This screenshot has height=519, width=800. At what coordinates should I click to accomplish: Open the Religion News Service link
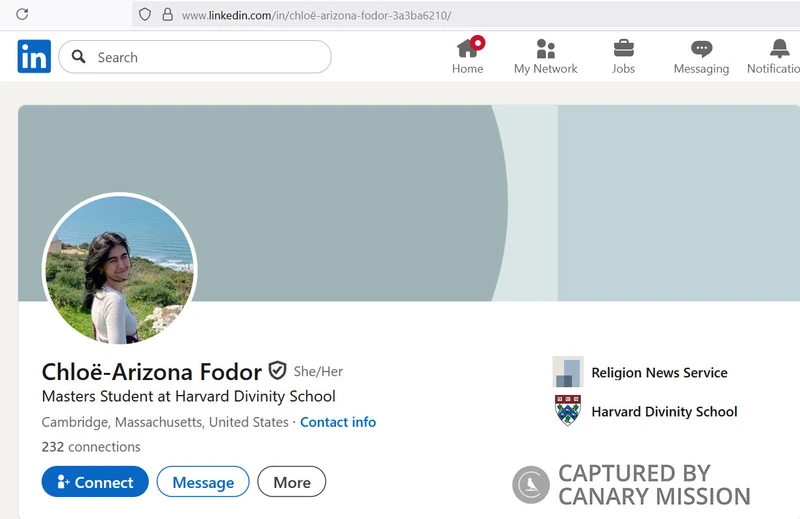(x=659, y=372)
